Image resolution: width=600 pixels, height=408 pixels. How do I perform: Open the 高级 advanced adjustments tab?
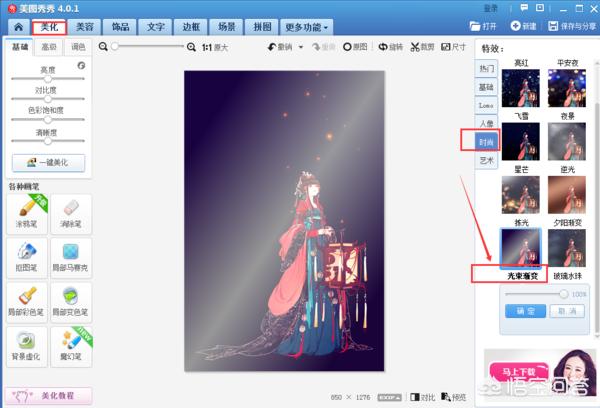pos(49,47)
